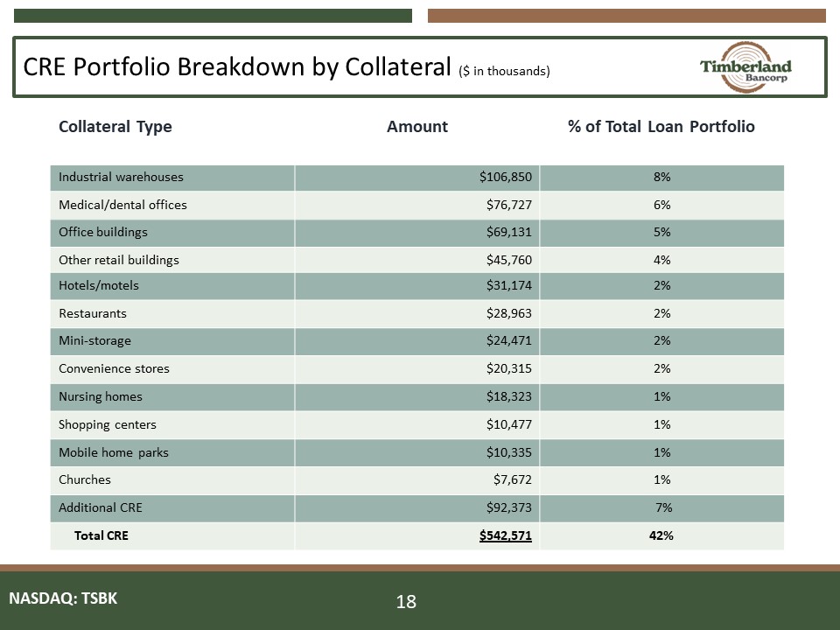The height and width of the screenshot is (630, 840).
Task: Click the 'NASDAQ: TSBK' footer text
Action: (x=63, y=598)
